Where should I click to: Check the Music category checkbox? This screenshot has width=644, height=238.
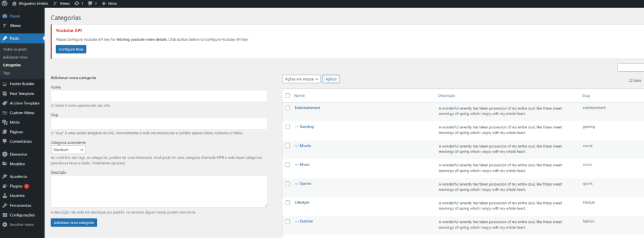(x=287, y=164)
